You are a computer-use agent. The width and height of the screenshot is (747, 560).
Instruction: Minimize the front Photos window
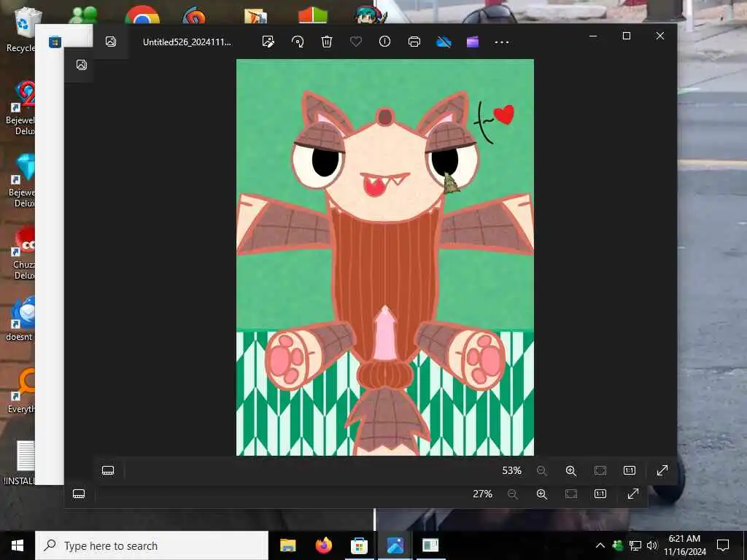[x=593, y=36]
